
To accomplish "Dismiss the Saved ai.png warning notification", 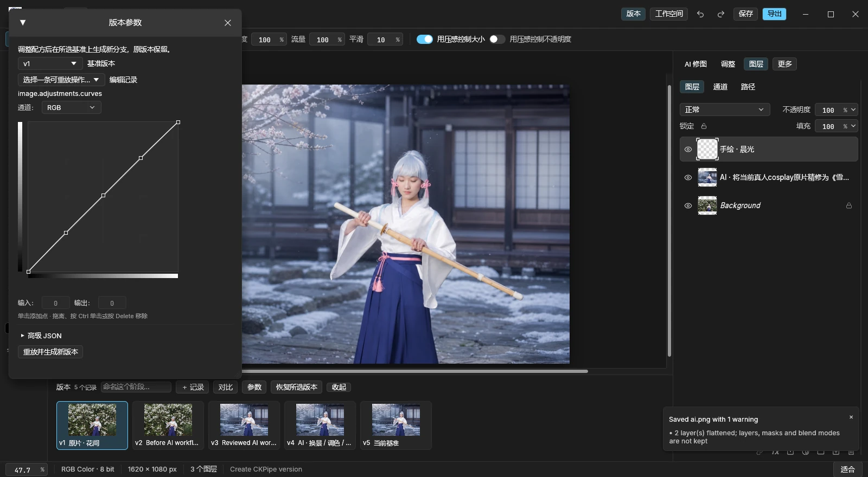I will pyautogui.click(x=851, y=417).
